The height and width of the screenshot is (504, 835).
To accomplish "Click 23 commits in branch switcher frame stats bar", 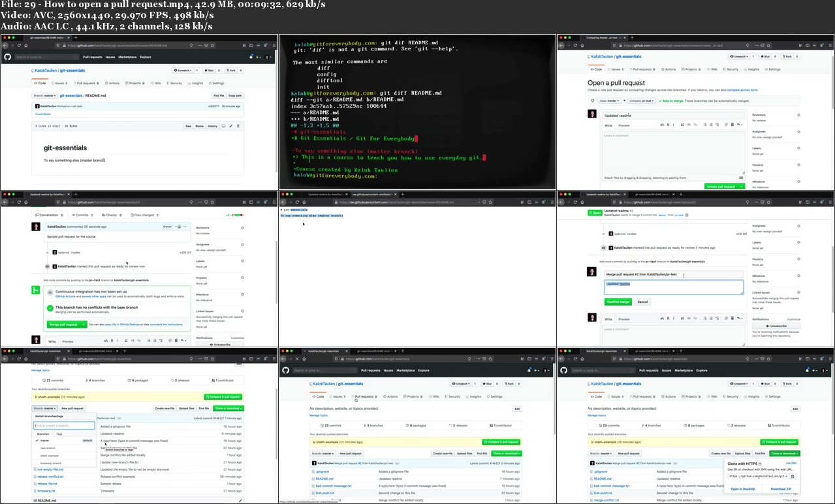I will 54,380.
